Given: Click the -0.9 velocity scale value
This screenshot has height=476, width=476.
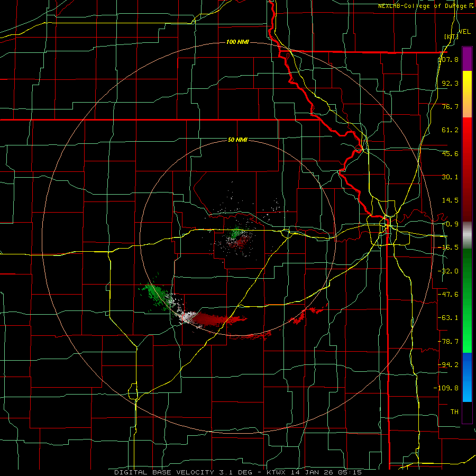Looking at the screenshot, I should tap(450, 224).
